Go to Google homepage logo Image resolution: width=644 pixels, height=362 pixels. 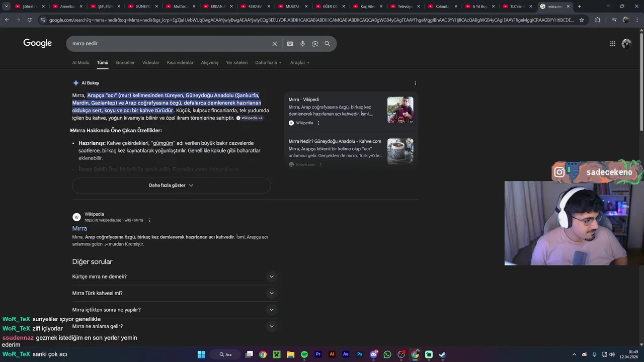[38, 43]
